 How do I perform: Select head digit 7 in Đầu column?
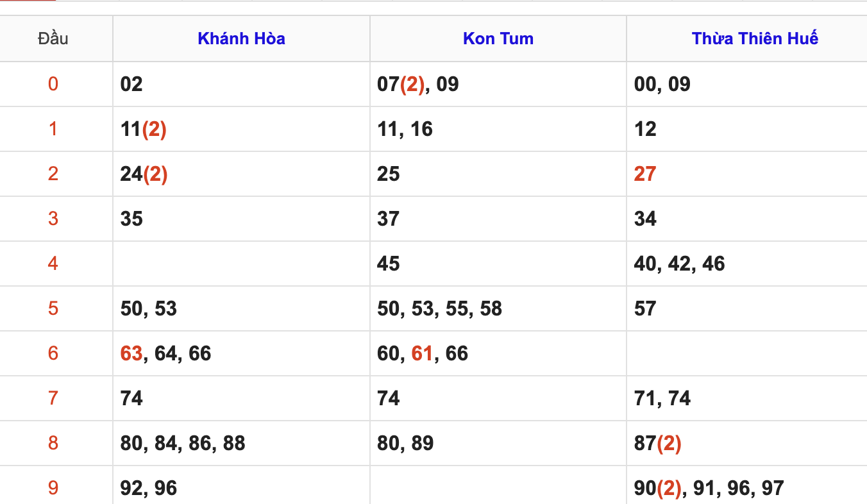[53, 398]
